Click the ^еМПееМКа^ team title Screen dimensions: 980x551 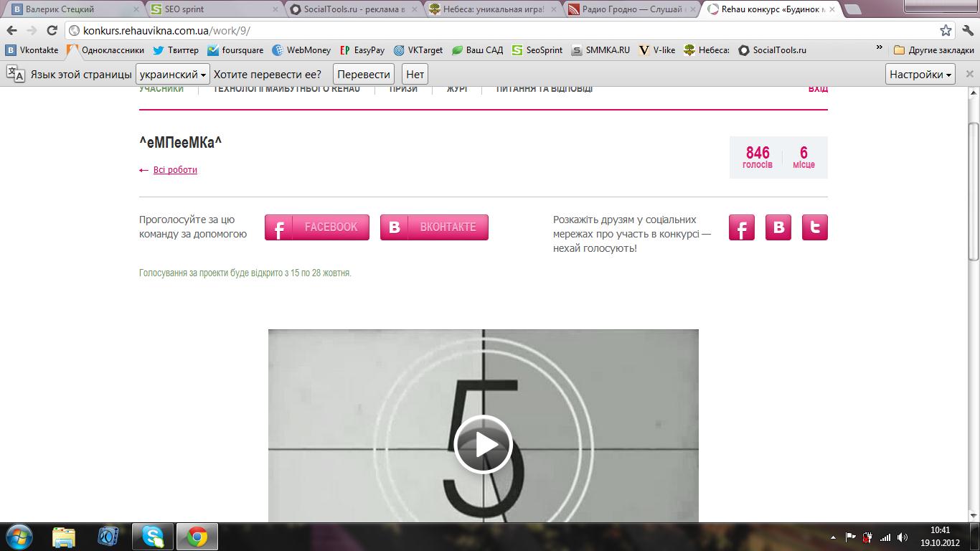coord(181,143)
